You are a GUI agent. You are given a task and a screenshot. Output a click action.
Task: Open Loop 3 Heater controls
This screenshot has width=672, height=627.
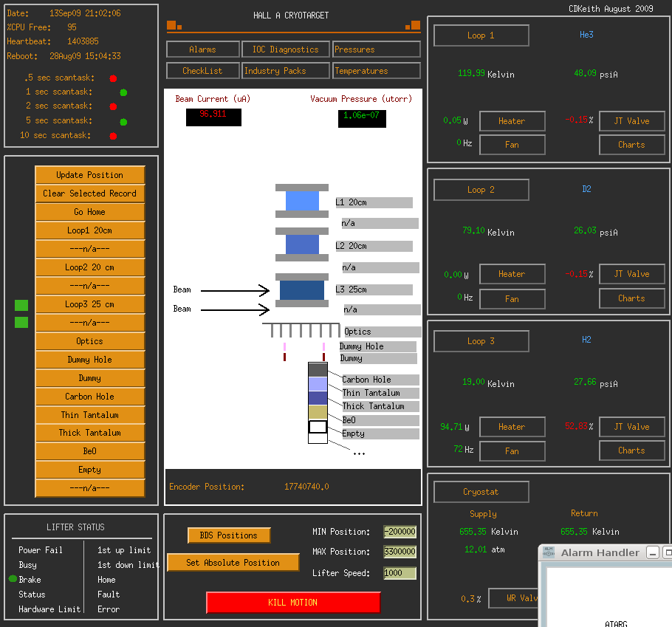(x=512, y=426)
